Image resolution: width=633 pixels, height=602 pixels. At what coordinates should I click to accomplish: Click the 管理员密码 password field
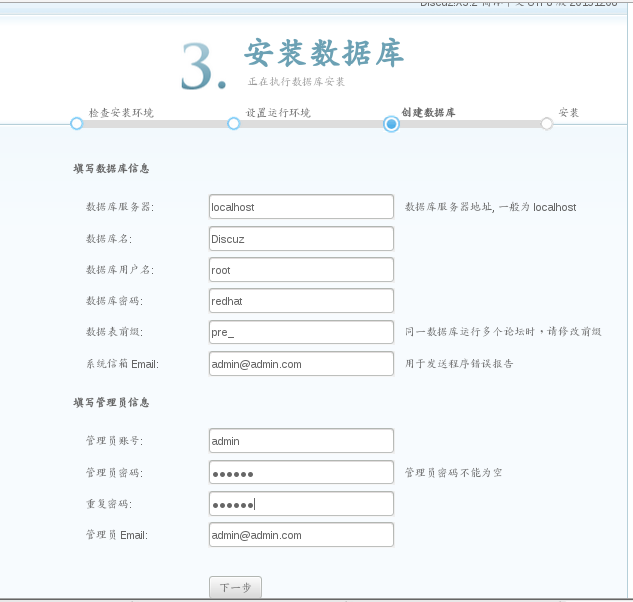click(301, 472)
